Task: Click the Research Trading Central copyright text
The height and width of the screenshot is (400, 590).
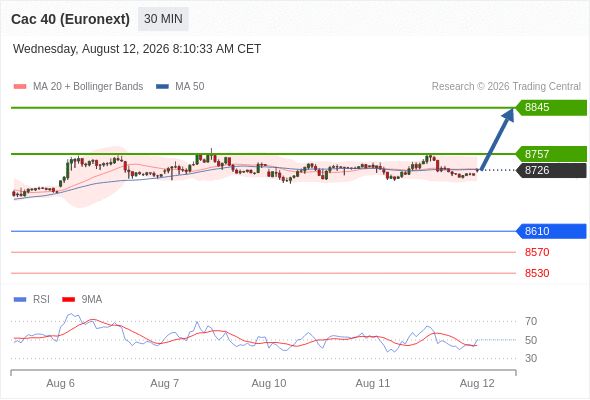Action: point(506,87)
